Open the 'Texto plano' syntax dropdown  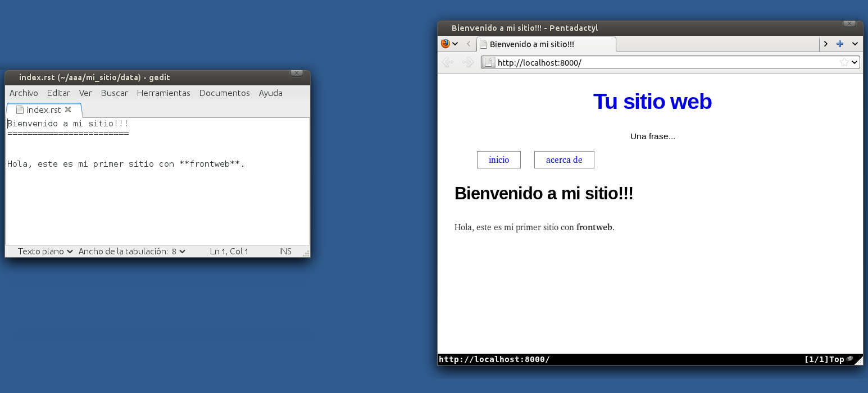[x=46, y=252]
